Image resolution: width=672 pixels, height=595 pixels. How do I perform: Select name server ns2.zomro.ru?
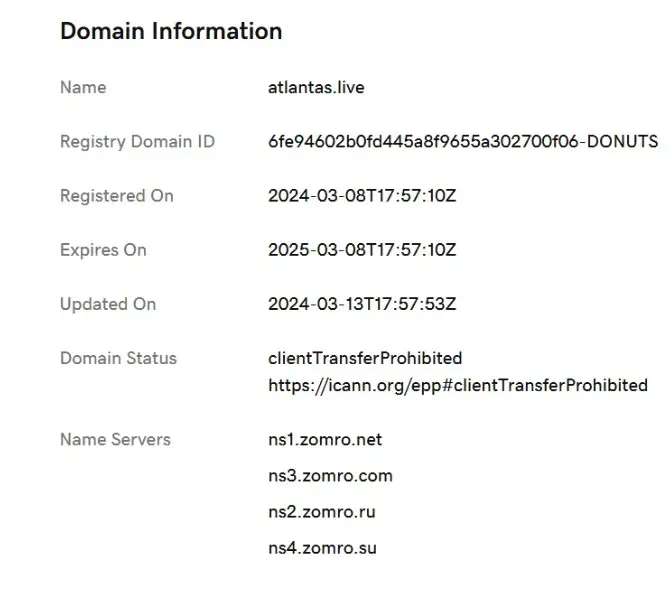[x=322, y=512]
